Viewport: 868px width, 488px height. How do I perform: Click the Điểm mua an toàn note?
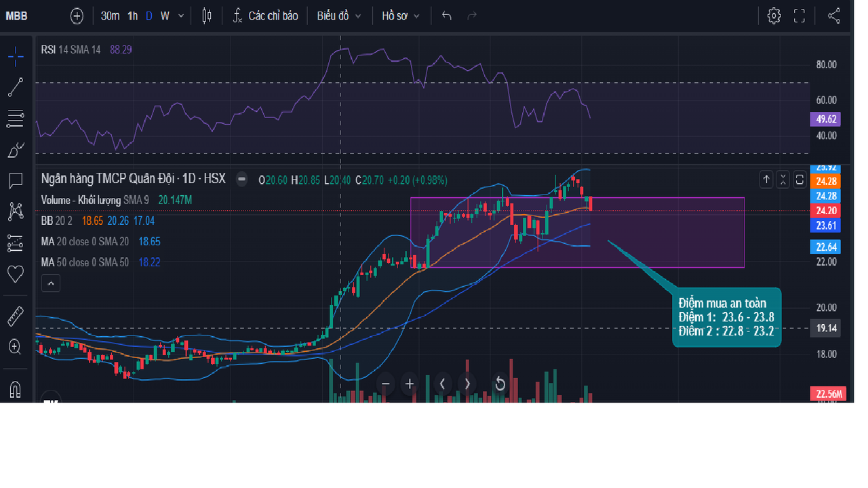(726, 317)
